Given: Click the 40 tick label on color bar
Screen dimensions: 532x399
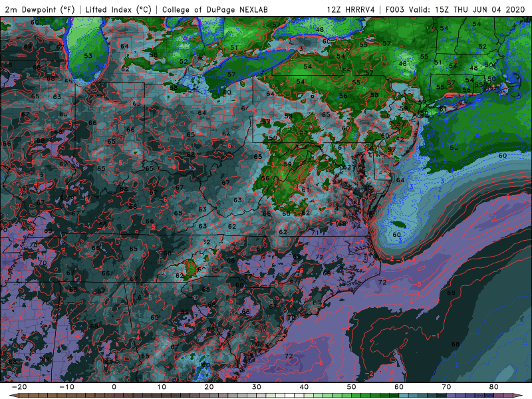Looking at the screenshot, I should [x=304, y=387].
